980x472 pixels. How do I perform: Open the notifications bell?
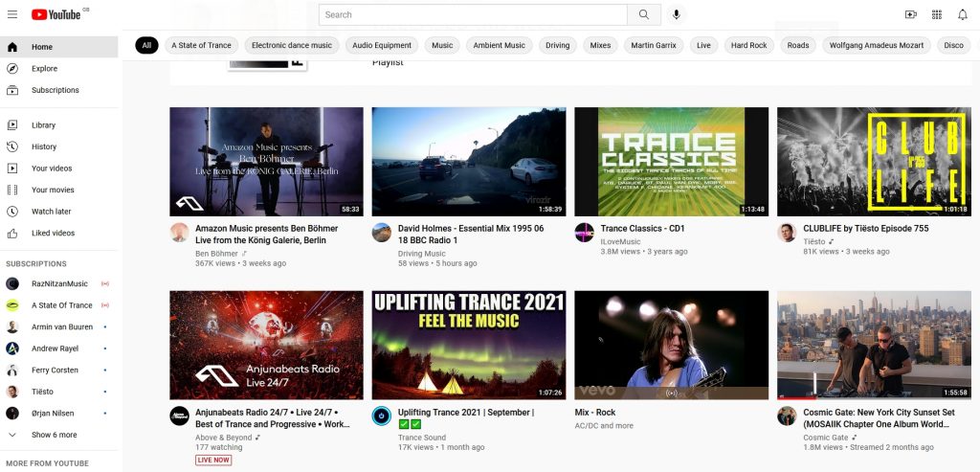point(962,14)
